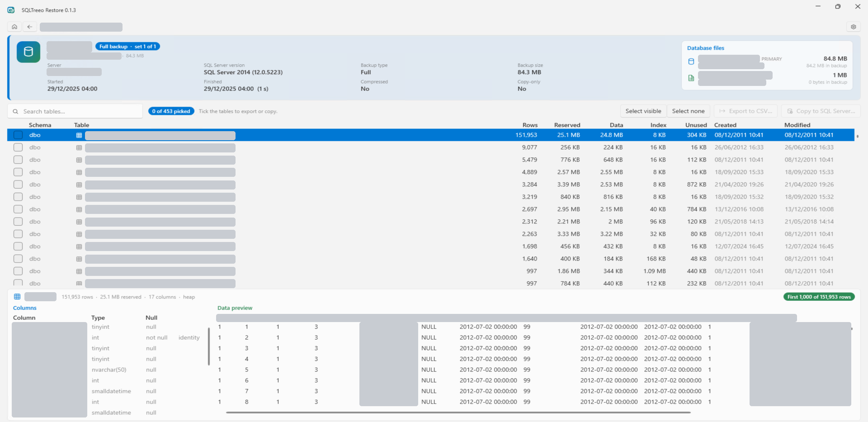Click the data preview horizontal scrollbar
Viewport: 868px width, 422px height.
click(x=458, y=413)
